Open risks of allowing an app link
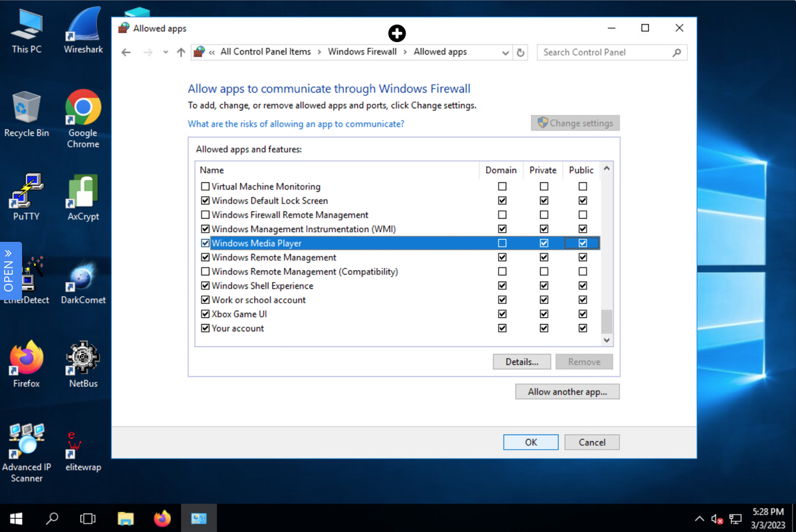796x532 pixels. coord(296,124)
